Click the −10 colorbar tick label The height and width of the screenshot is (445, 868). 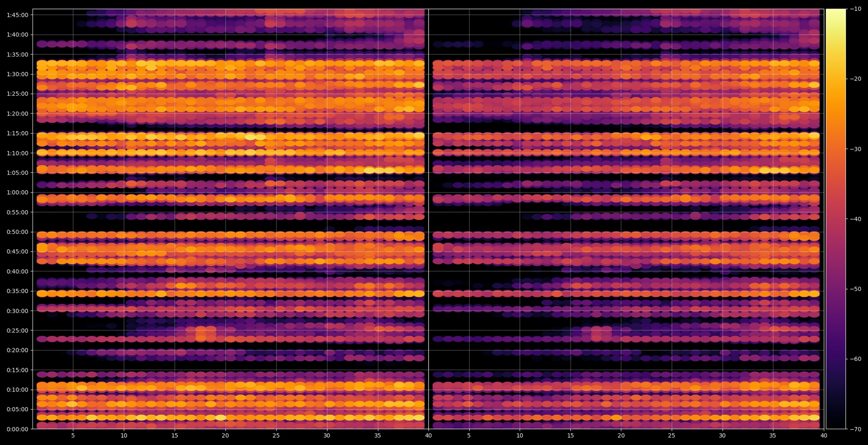(855, 9)
